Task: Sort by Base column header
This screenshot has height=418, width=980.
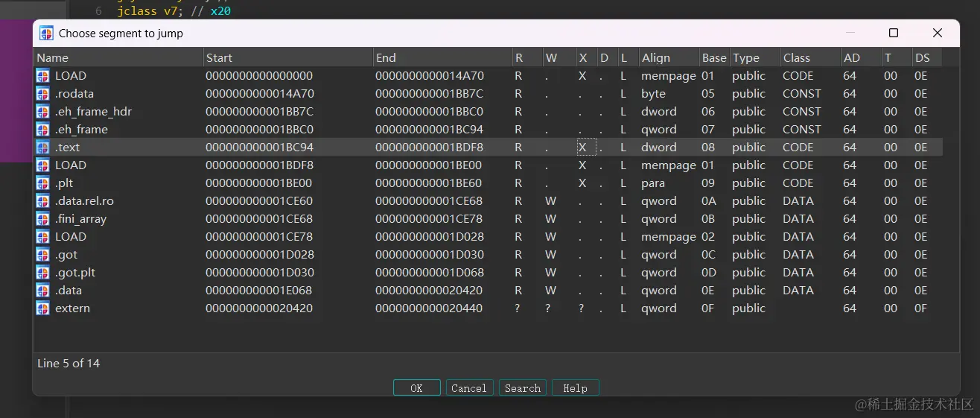Action: pos(714,57)
